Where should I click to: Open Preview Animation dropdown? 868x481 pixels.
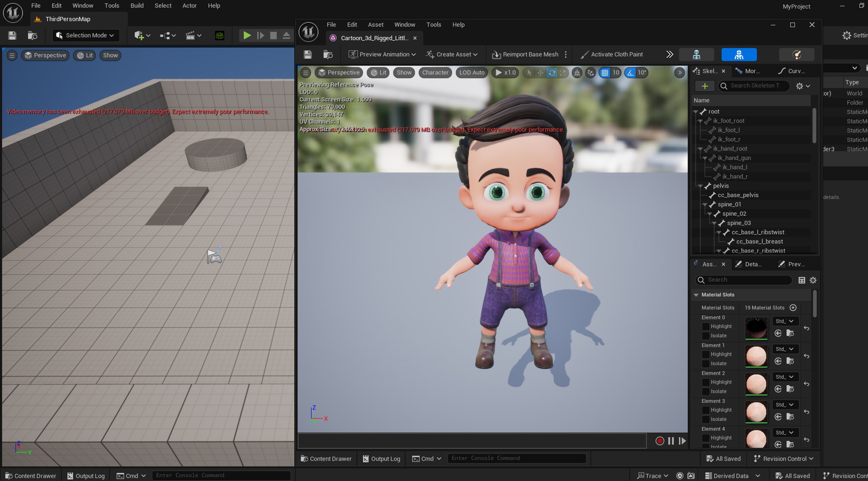[382, 54]
